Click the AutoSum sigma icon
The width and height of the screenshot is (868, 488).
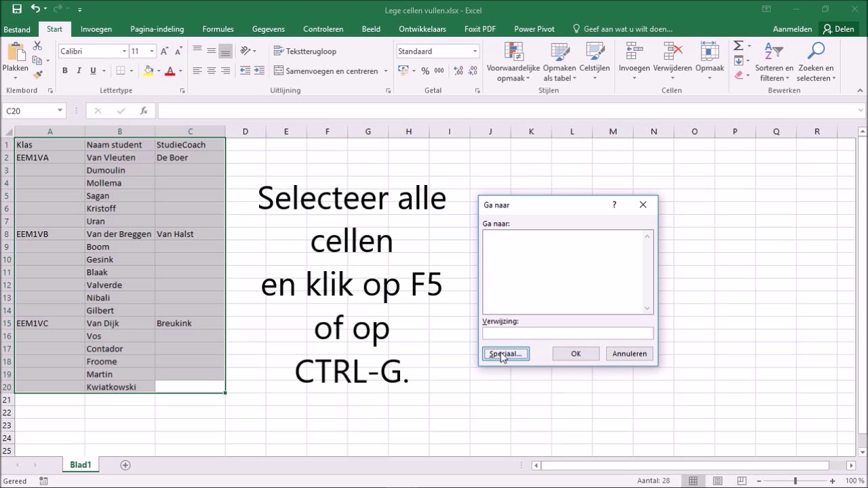coord(738,45)
